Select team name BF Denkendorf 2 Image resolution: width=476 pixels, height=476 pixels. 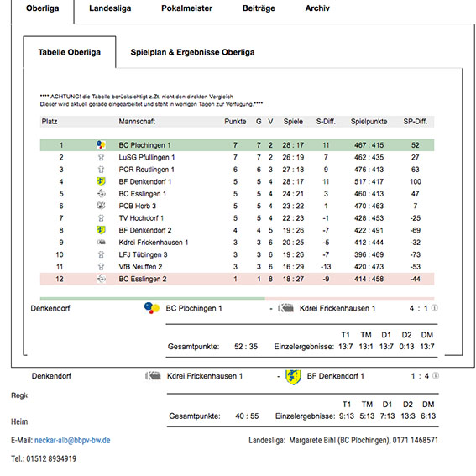145,230
